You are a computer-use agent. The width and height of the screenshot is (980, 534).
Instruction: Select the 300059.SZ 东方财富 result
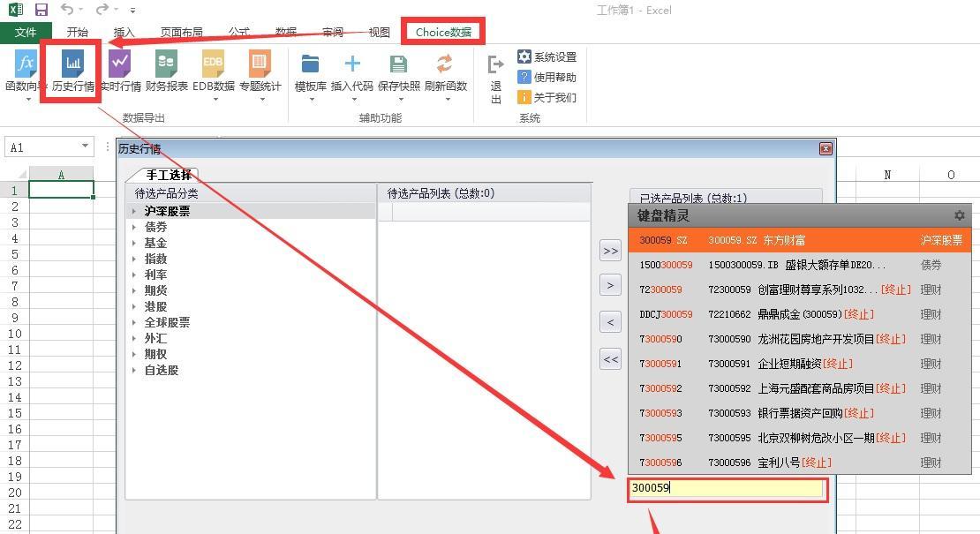(x=800, y=240)
